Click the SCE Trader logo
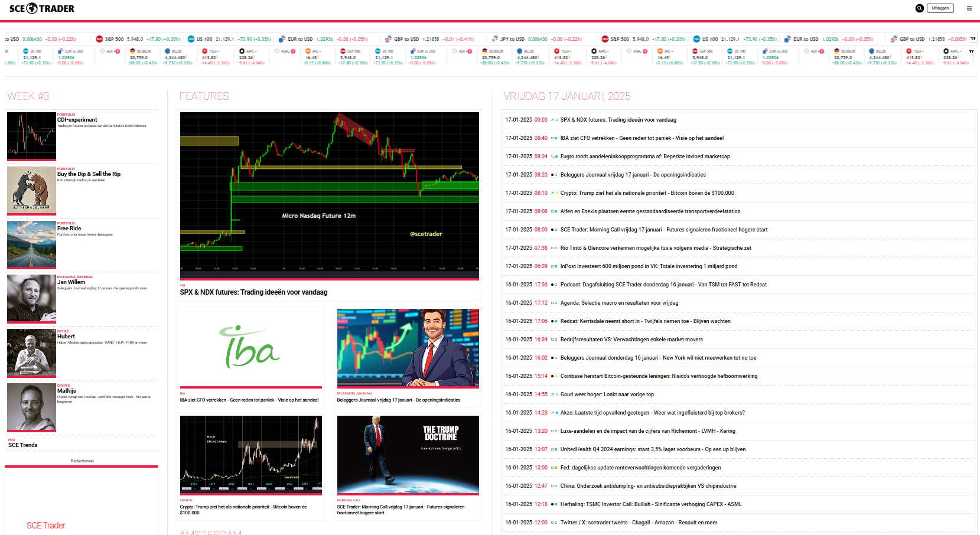 point(42,8)
